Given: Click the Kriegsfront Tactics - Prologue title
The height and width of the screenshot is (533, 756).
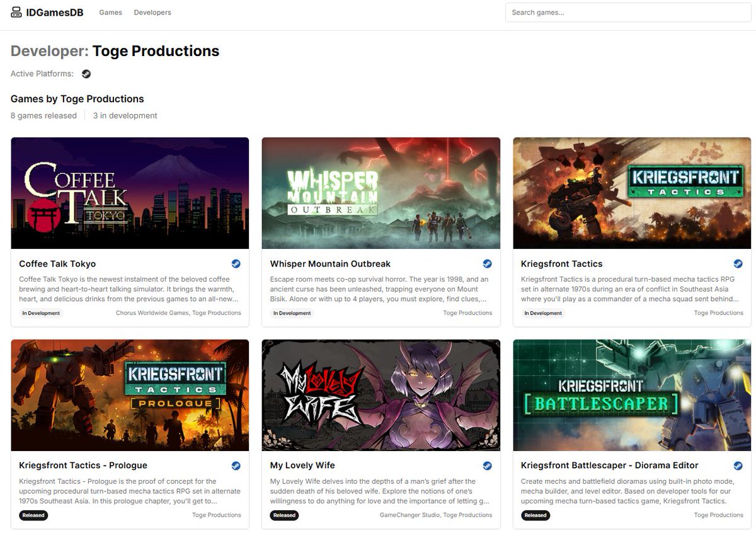Looking at the screenshot, I should (x=83, y=466).
